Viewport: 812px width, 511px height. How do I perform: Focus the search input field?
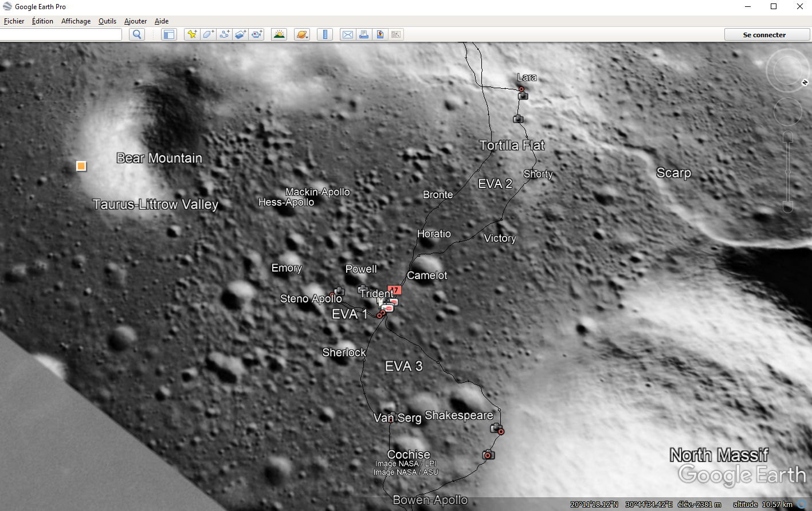pos(61,34)
